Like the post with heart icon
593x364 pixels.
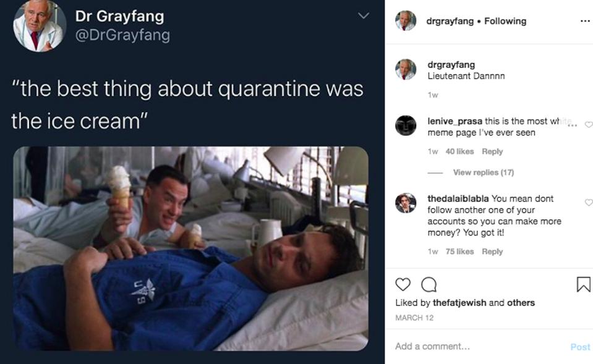[403, 284]
